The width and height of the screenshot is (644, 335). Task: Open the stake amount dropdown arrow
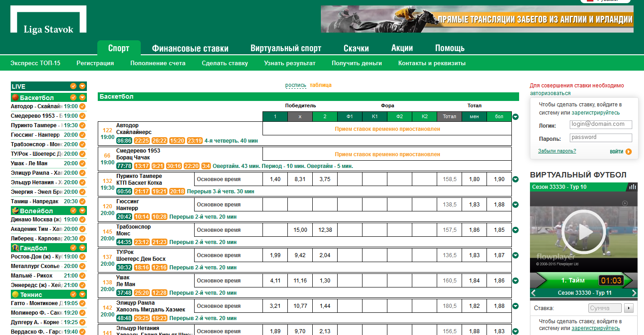pyautogui.click(x=629, y=308)
